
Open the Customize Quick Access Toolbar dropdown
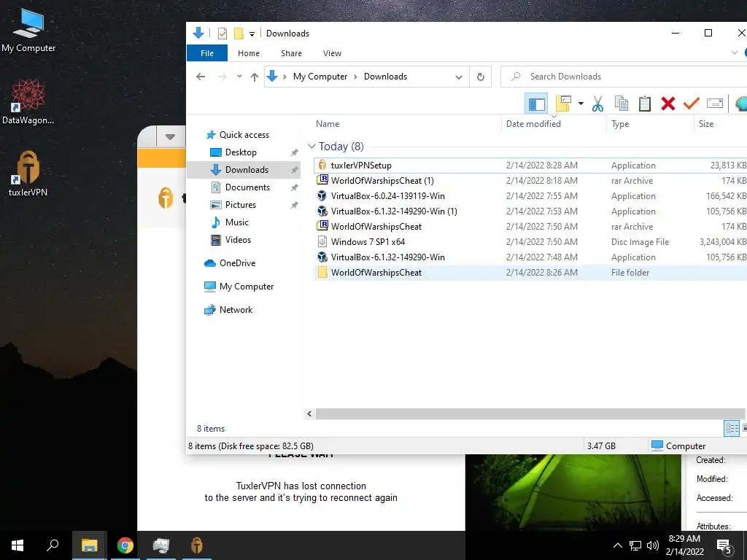point(252,34)
